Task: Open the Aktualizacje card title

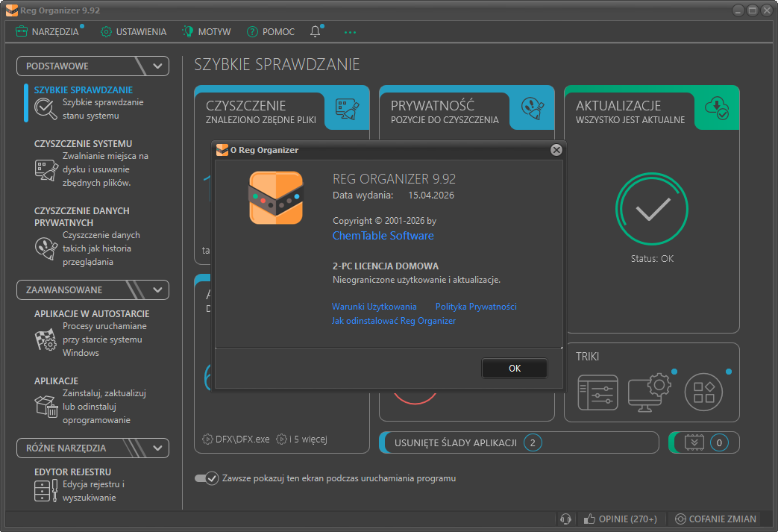Action: click(618, 106)
